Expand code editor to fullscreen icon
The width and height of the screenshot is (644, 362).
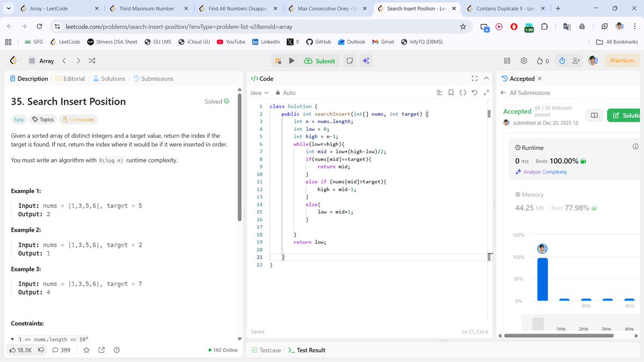coord(474,78)
